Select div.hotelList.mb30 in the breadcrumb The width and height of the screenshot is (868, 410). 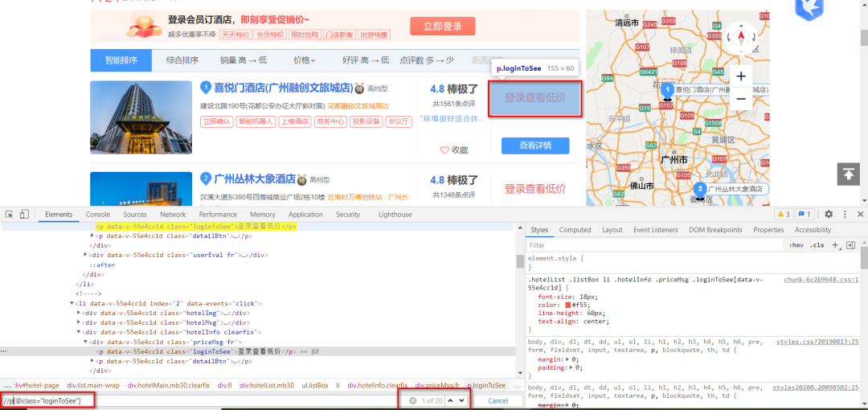click(267, 385)
